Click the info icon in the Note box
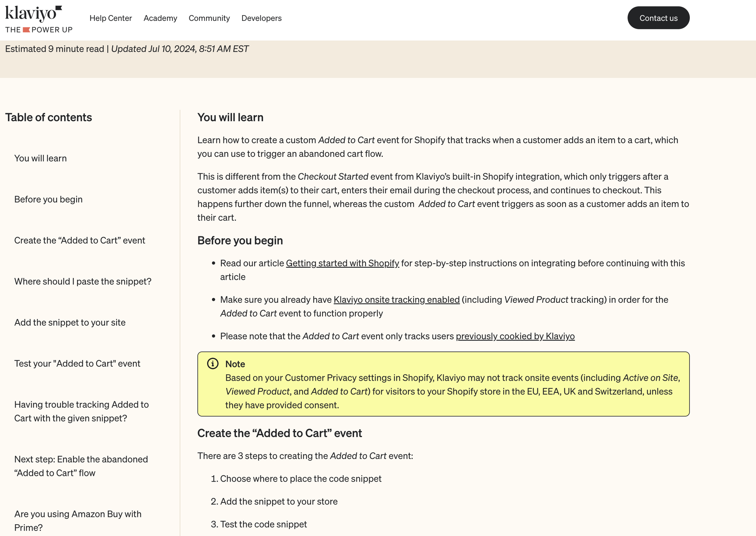Image resolution: width=756 pixels, height=536 pixels. (213, 364)
